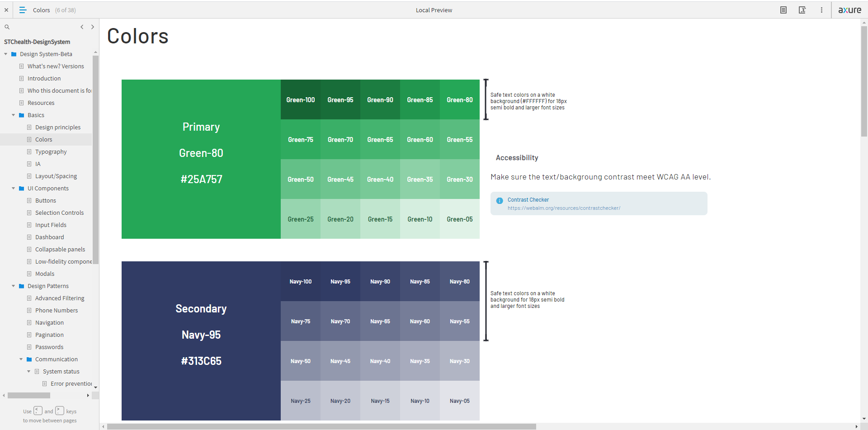Image resolution: width=868 pixels, height=430 pixels.
Task: Open the Typography page
Action: click(x=51, y=152)
